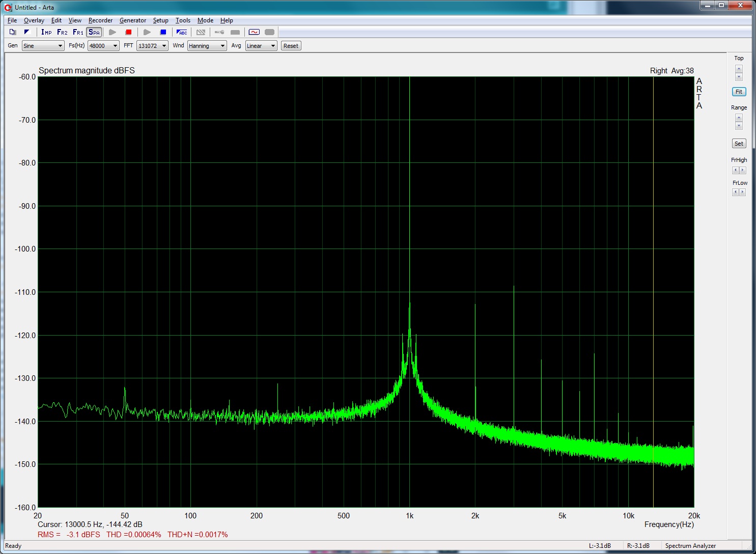Open the Overlay menu

[34, 20]
